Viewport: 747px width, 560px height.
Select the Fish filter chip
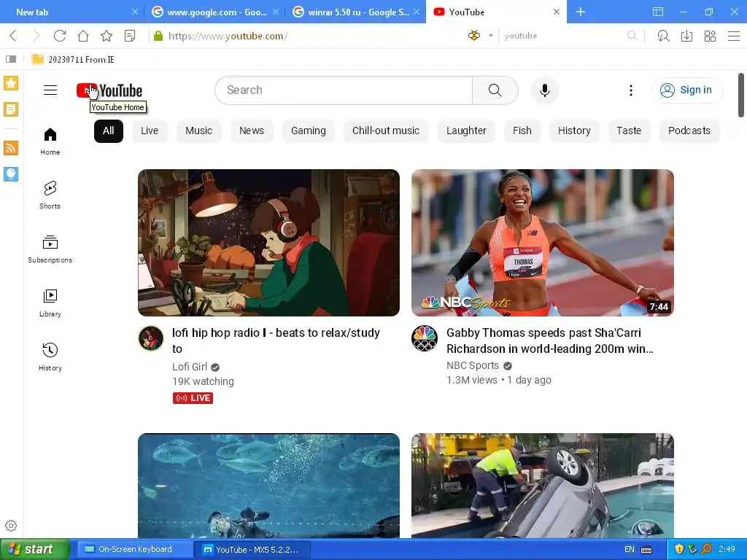[x=522, y=131]
